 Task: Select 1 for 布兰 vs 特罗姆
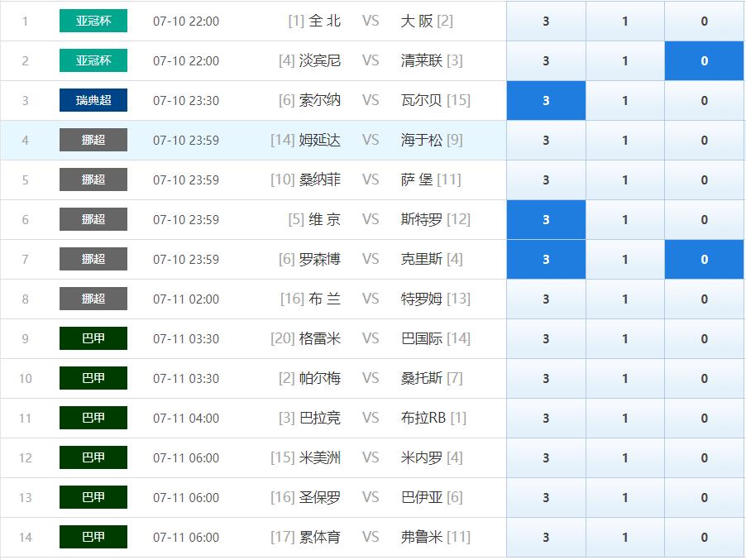(x=624, y=299)
